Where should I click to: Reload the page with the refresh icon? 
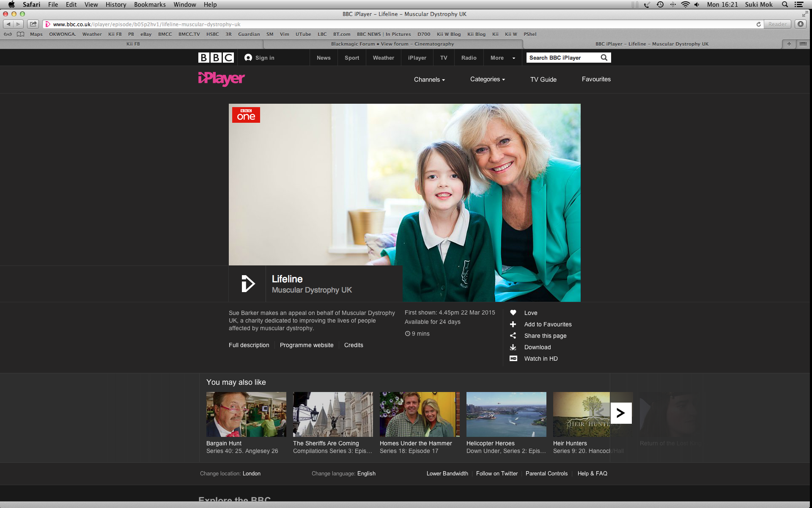(759, 24)
